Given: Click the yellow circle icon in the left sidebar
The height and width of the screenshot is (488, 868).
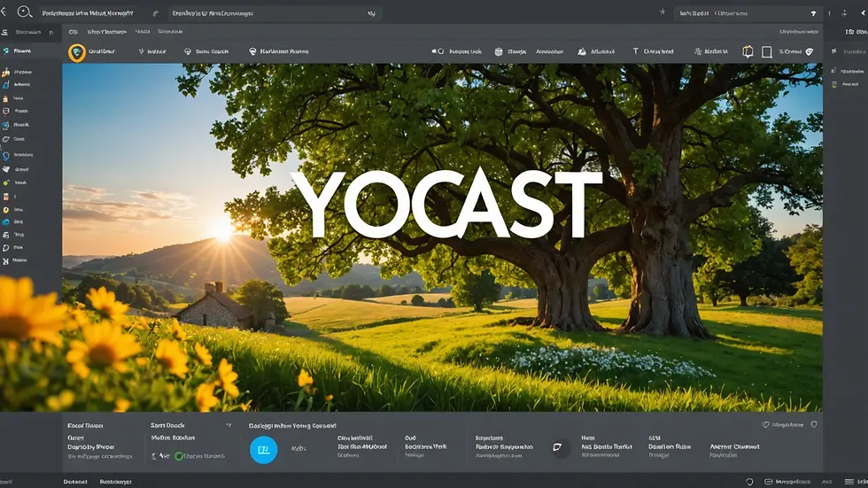Looking at the screenshot, I should coord(5,210).
